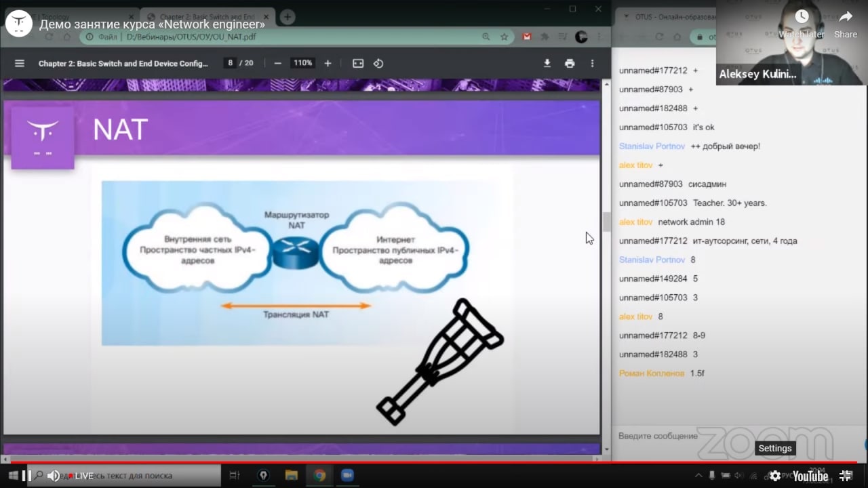Exit full screen mode
868x488 pixels.
pos(846,476)
